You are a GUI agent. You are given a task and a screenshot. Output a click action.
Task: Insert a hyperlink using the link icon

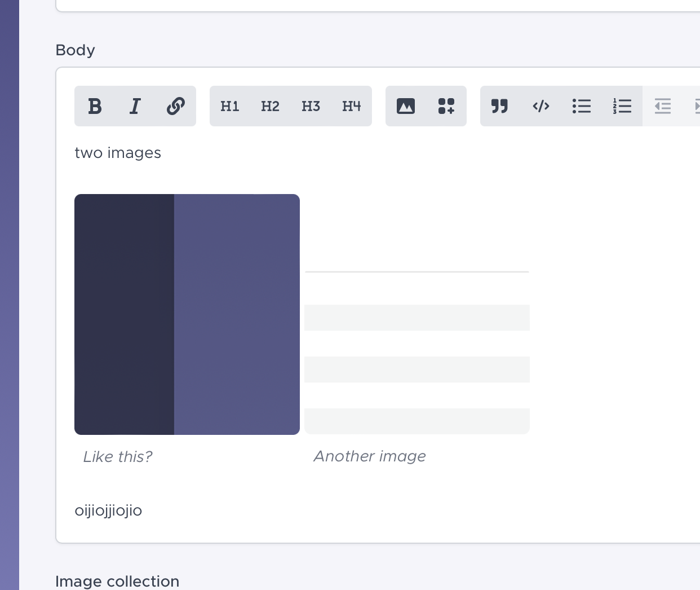click(175, 106)
